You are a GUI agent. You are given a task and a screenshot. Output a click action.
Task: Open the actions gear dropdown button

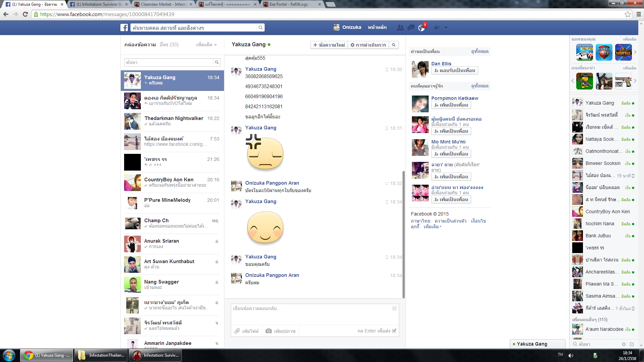pos(368,45)
